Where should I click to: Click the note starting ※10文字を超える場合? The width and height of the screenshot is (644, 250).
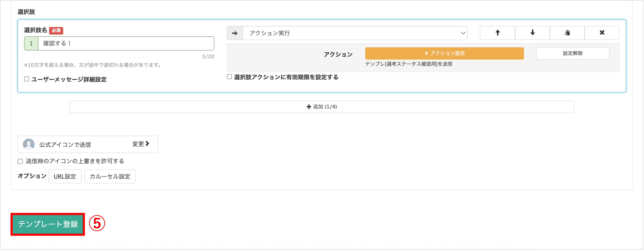point(93,65)
